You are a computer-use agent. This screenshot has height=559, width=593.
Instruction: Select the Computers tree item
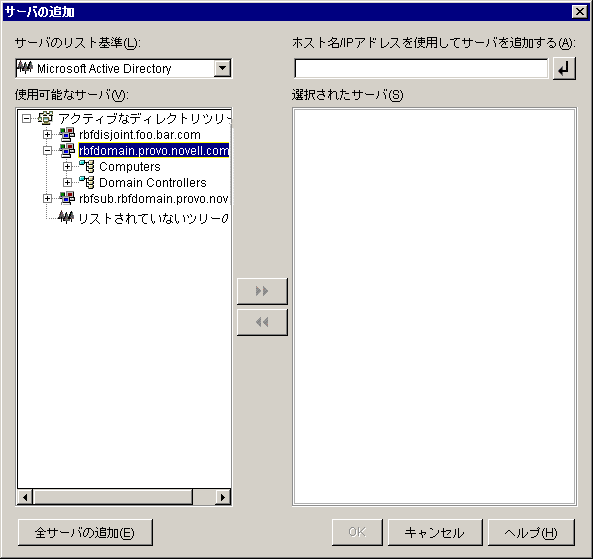pos(130,166)
